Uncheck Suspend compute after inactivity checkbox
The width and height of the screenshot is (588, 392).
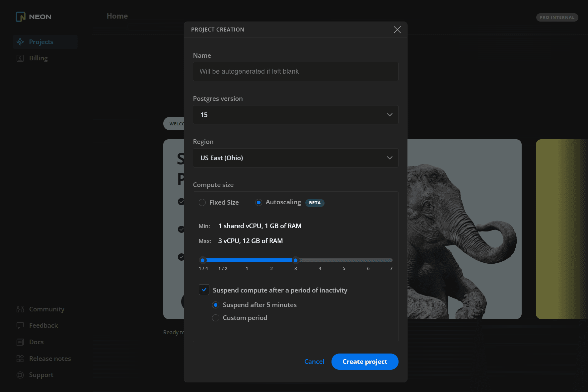click(204, 290)
